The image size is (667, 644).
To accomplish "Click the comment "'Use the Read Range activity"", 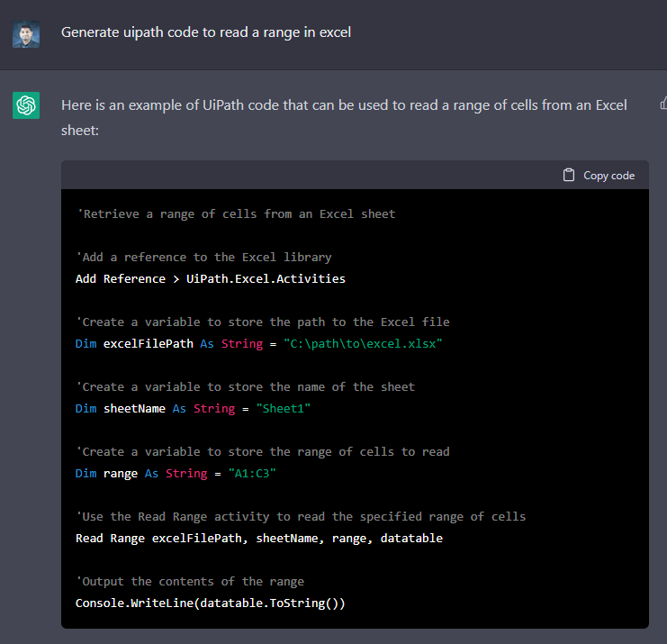I will click(x=173, y=517).
